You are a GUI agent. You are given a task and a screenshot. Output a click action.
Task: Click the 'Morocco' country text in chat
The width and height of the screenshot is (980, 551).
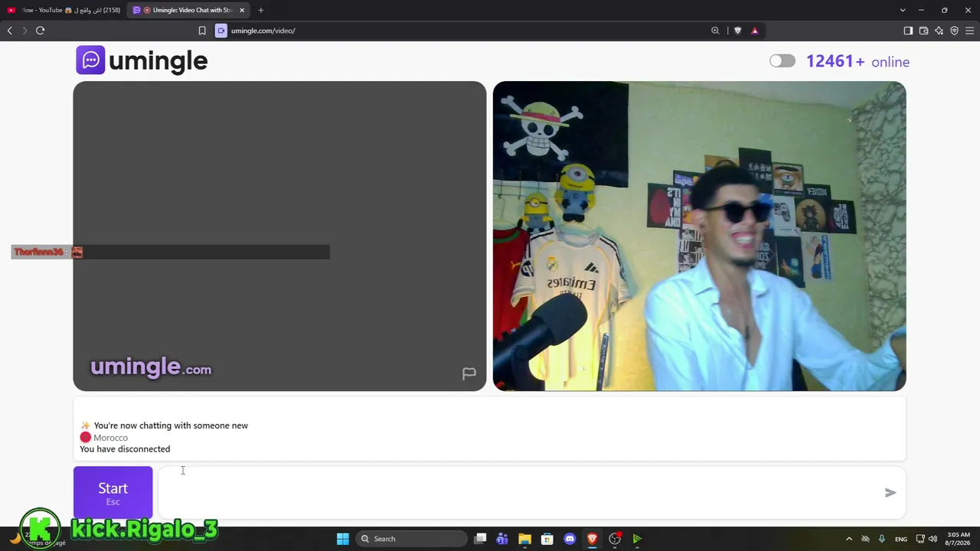point(110,438)
